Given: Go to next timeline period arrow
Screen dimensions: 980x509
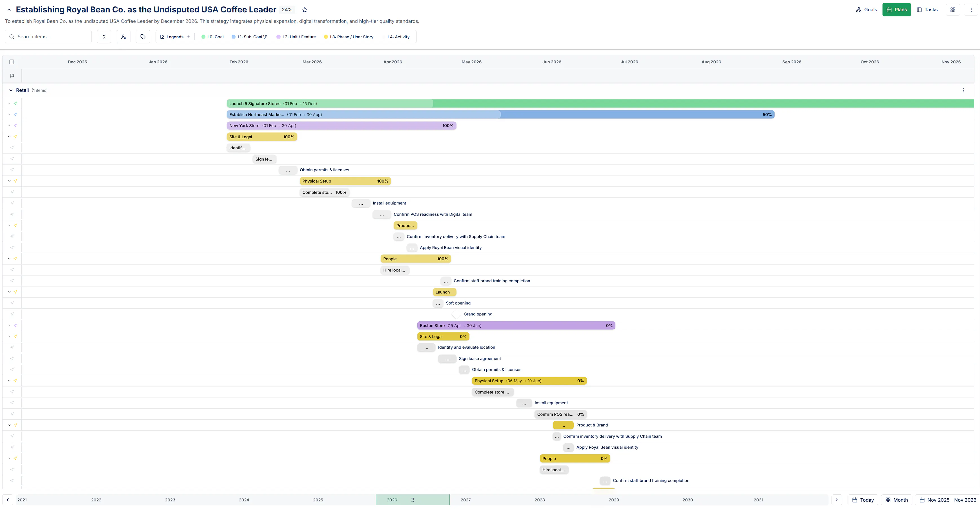Looking at the screenshot, I should coord(837,500).
